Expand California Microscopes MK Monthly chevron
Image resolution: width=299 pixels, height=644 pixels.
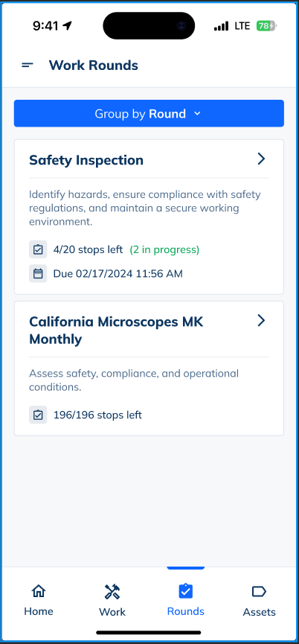261,320
